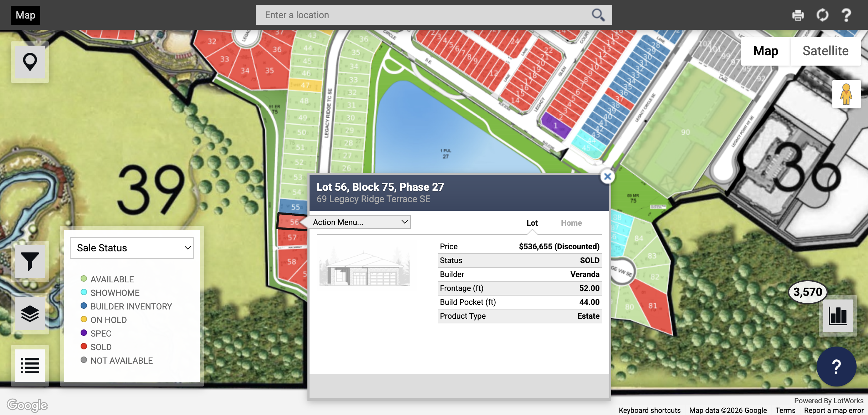Open the filter funnel tool
868x415 pixels.
(x=30, y=262)
